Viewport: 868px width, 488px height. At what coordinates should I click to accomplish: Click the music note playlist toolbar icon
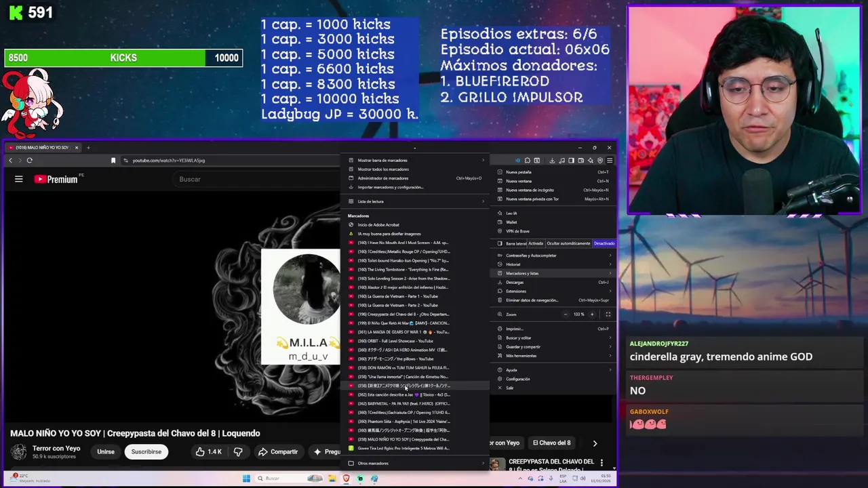tap(561, 161)
